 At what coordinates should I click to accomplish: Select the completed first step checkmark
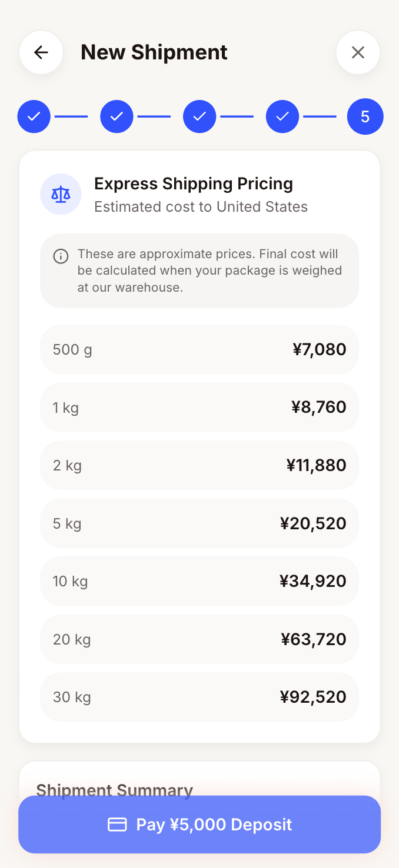click(34, 116)
